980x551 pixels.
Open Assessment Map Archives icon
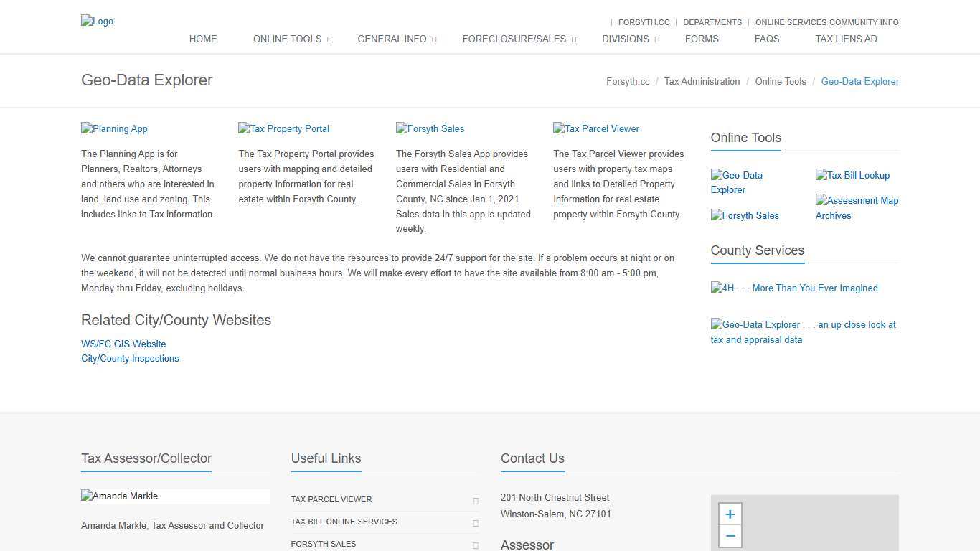pyautogui.click(x=857, y=208)
